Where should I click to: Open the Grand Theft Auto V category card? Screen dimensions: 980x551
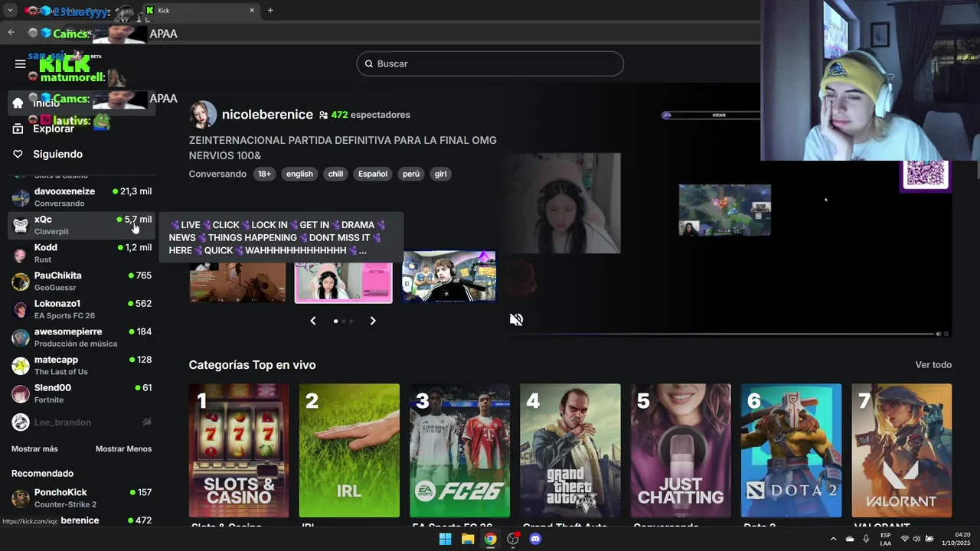[570, 451]
